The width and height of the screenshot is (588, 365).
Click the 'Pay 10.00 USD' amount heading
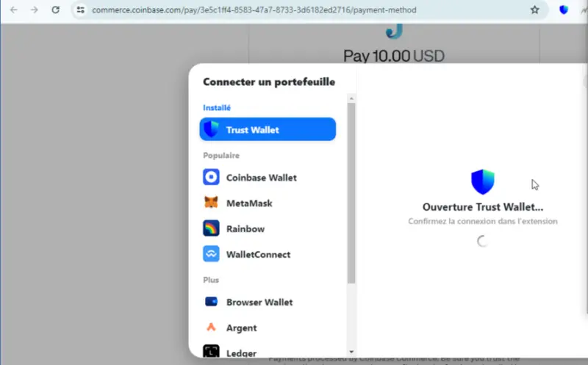(394, 56)
